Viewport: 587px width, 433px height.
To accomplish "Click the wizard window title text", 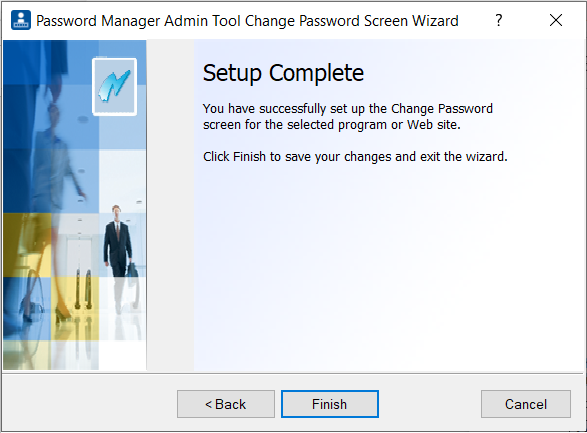I will [x=247, y=21].
